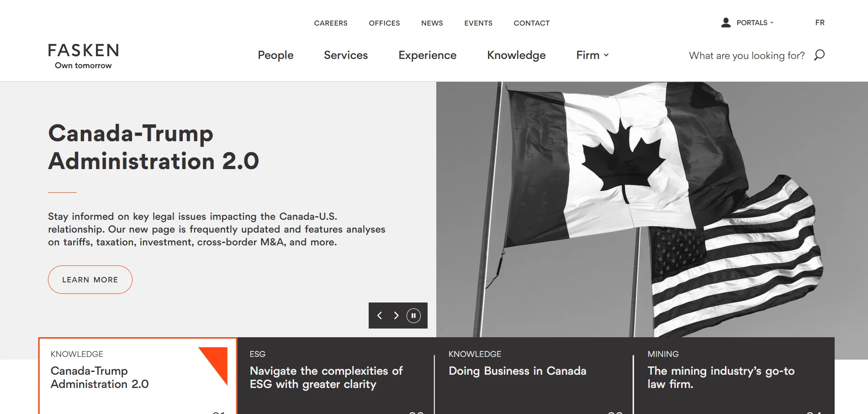The height and width of the screenshot is (414, 868).
Task: Go to previous carousel slide
Action: (x=379, y=316)
